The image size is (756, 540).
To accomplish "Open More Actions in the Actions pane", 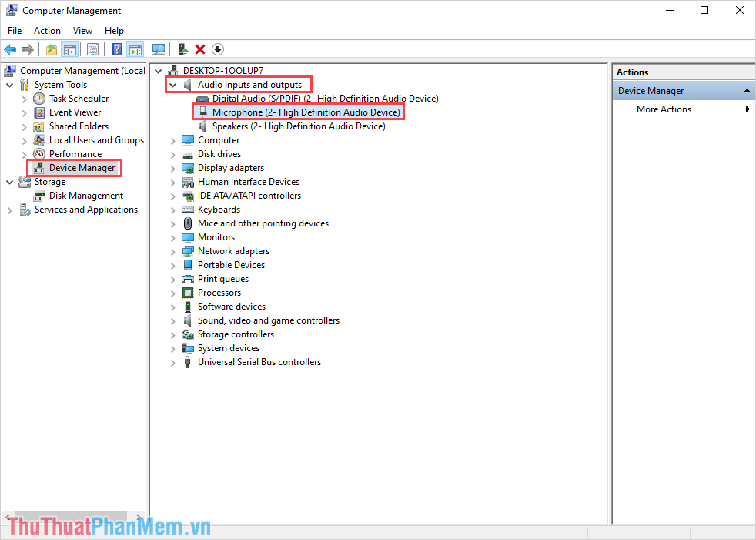I will tap(664, 109).
